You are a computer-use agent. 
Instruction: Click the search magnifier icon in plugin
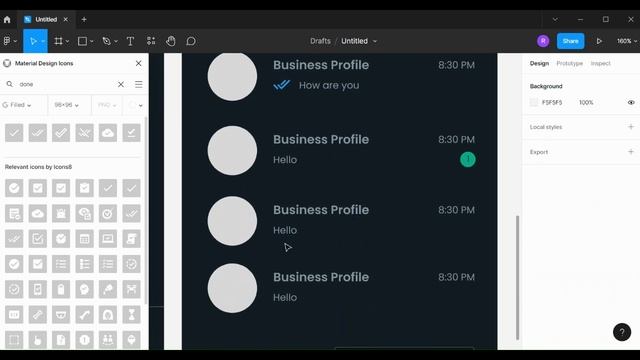pos(9,84)
